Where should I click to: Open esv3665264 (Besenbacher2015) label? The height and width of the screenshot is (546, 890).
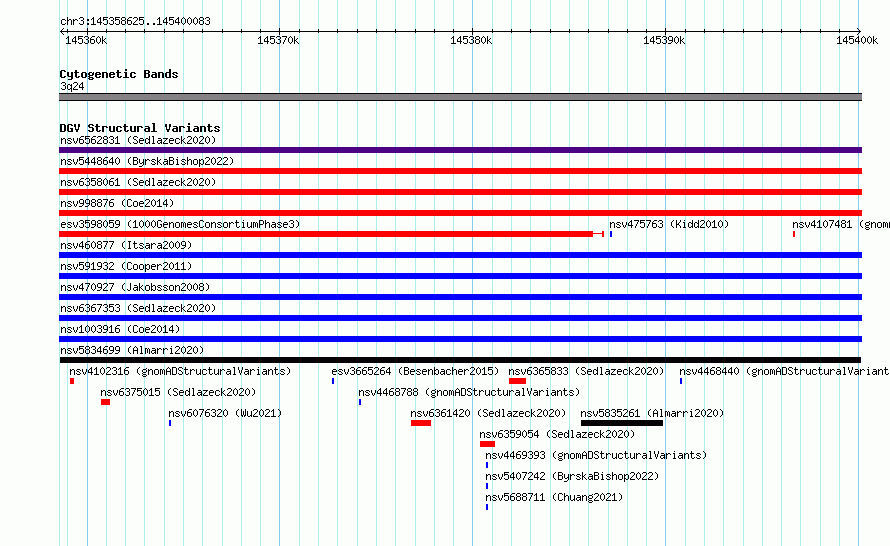click(x=415, y=371)
